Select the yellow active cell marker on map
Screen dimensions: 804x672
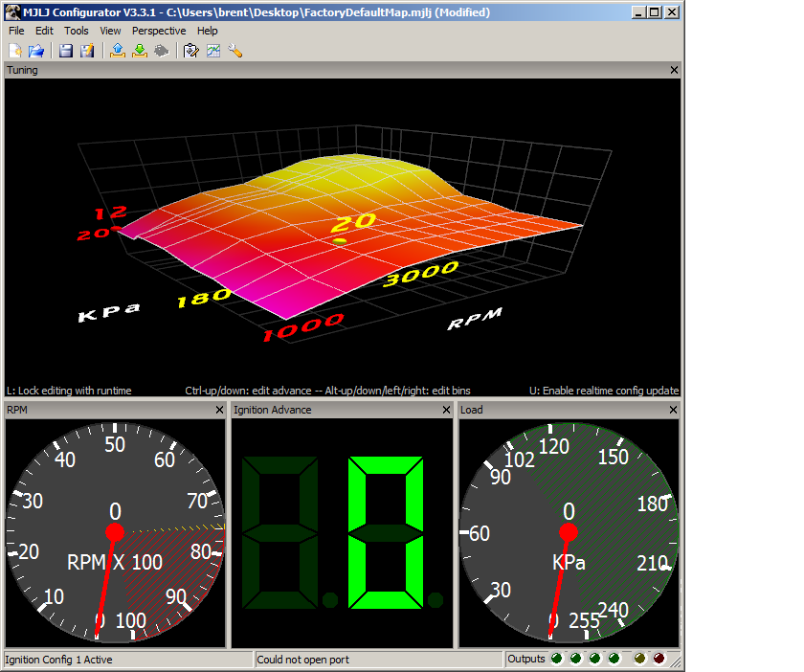(x=340, y=240)
